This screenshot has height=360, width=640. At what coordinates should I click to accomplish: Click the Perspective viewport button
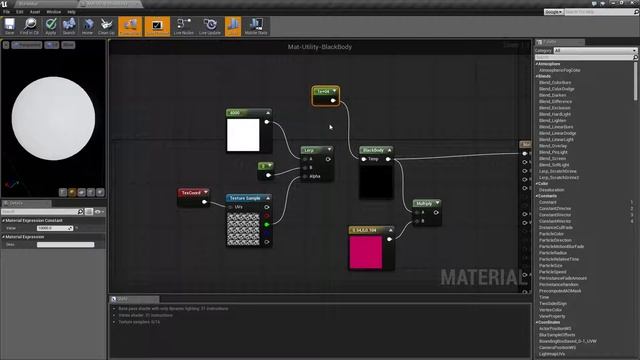tap(27, 45)
